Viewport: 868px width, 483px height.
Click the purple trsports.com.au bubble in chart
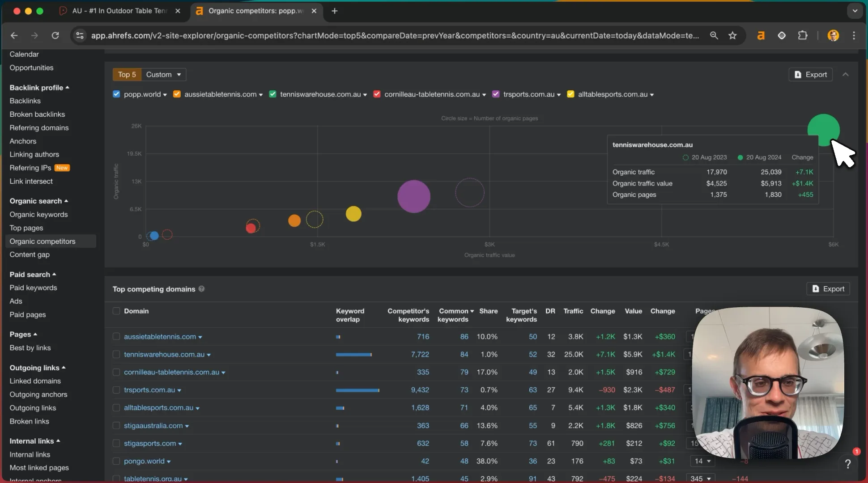[x=414, y=196]
